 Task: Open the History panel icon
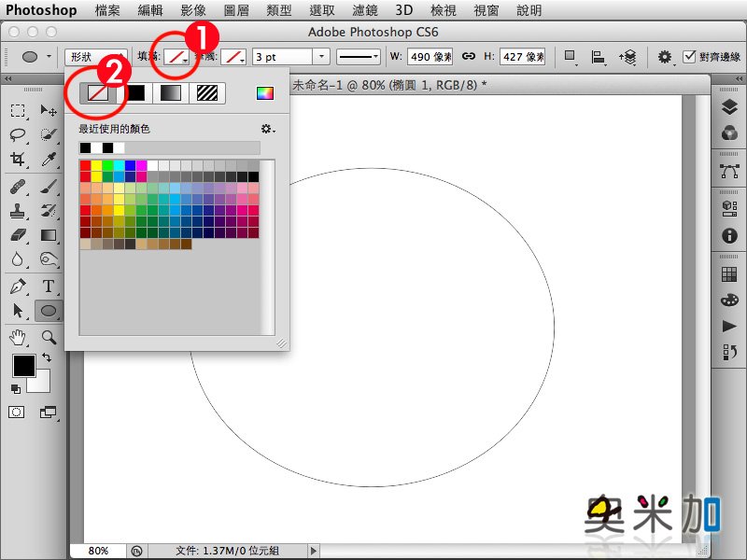pos(729,353)
